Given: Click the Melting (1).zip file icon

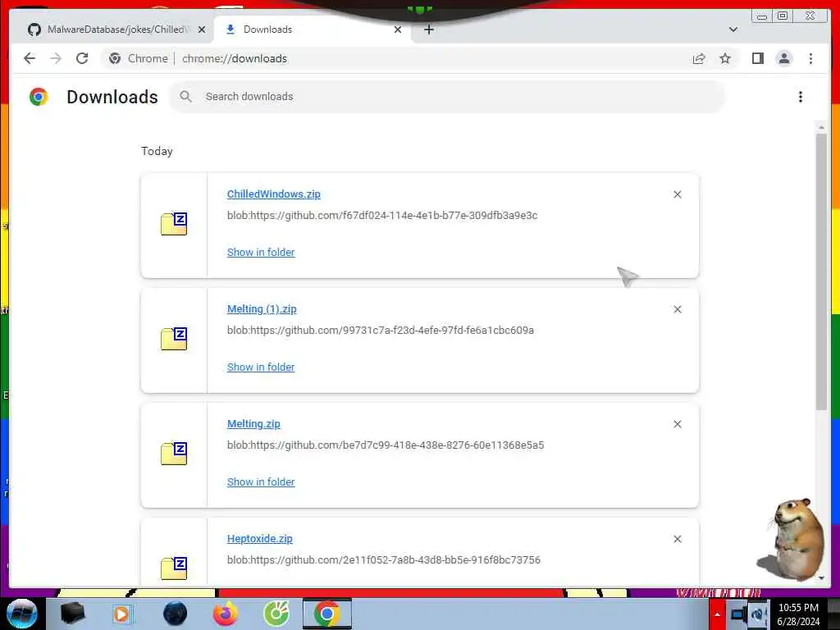Looking at the screenshot, I should click(x=174, y=339).
